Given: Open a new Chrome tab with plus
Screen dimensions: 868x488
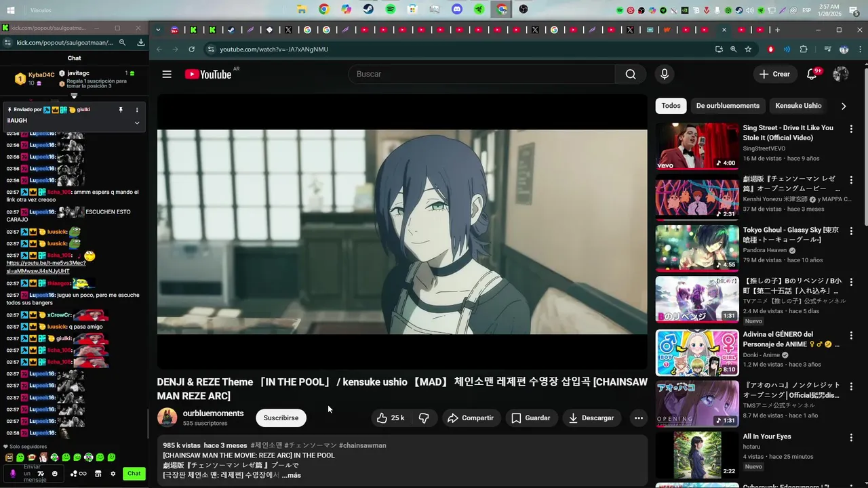Looking at the screenshot, I should (777, 30).
